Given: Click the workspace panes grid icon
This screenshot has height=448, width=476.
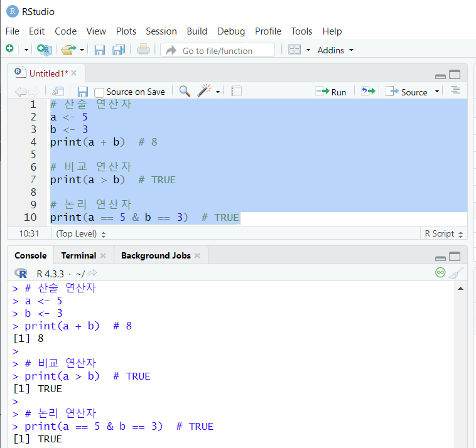Looking at the screenshot, I should tap(295, 50).
